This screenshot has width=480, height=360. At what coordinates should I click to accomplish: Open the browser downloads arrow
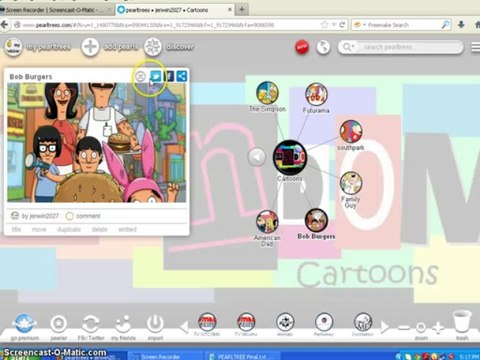pyautogui.click(x=461, y=25)
